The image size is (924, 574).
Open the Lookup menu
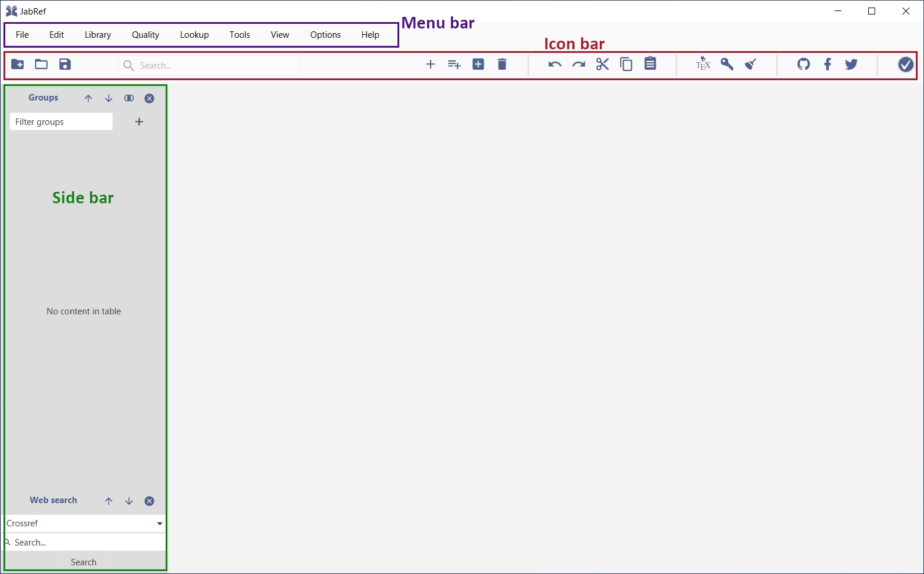[x=194, y=35]
